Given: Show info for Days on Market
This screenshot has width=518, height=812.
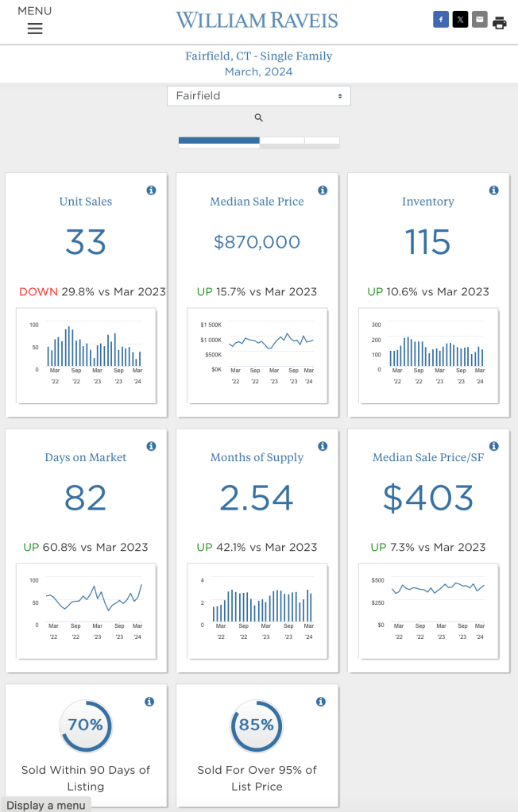Looking at the screenshot, I should pyautogui.click(x=151, y=446).
